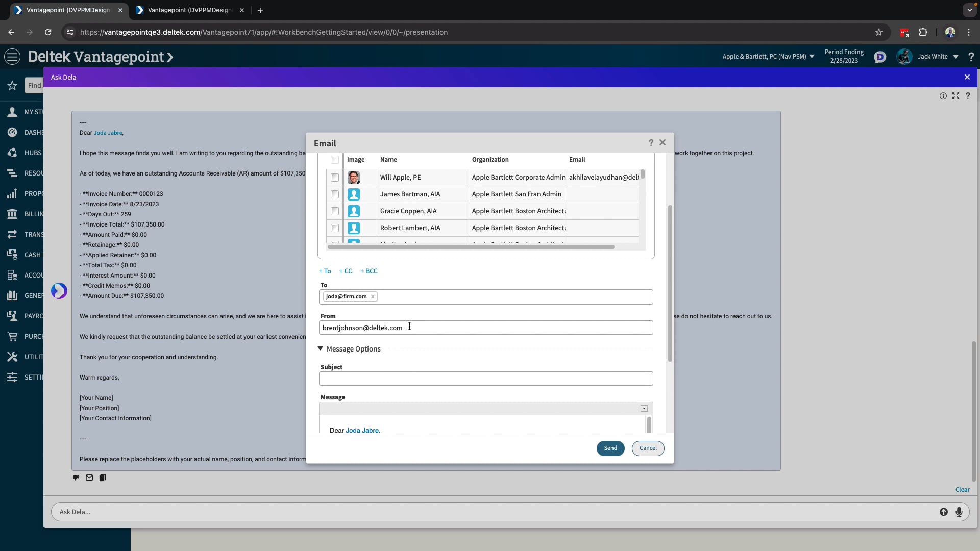Collapse the Message Options section
The width and height of the screenshot is (980, 551).
[321, 349]
